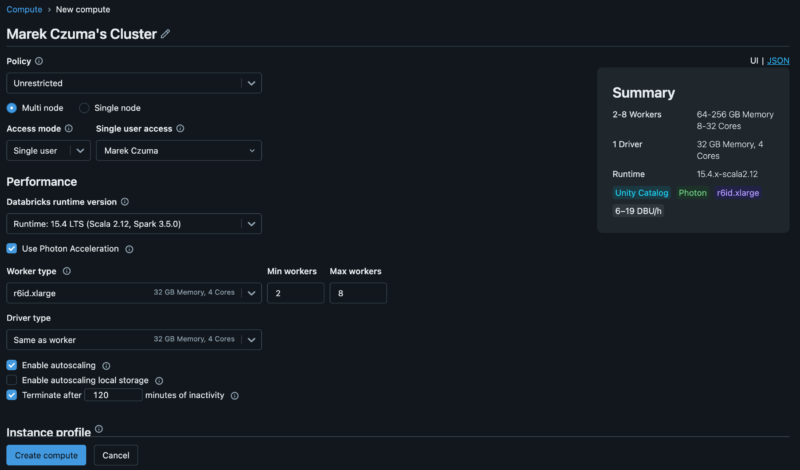Expand the Databricks runtime version dropdown
The image size is (800, 470).
[x=134, y=224]
